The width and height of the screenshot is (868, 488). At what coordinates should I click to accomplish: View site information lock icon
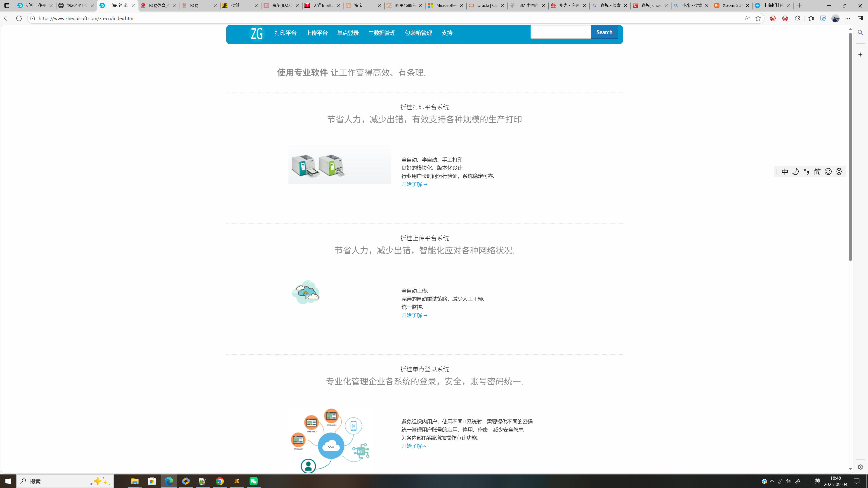point(32,18)
